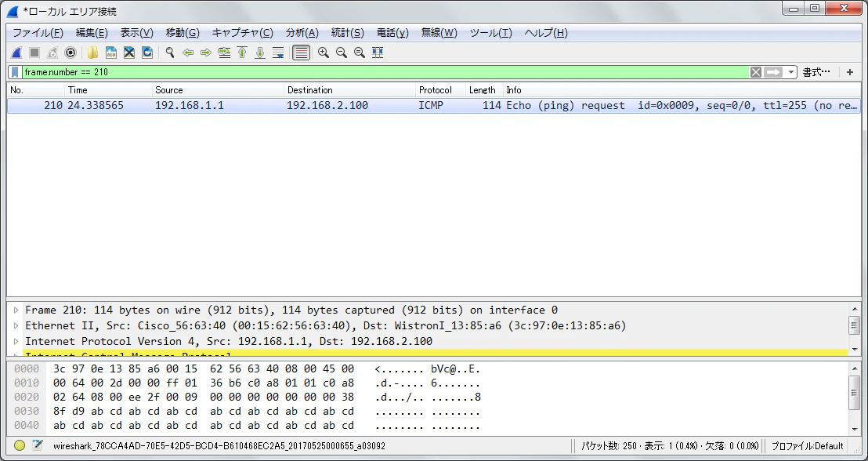Go forward to the next packet
The image size is (868, 461).
206,53
